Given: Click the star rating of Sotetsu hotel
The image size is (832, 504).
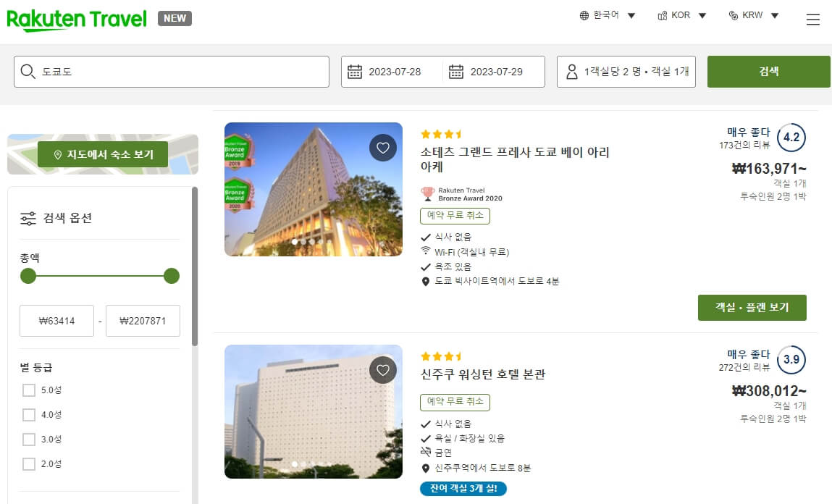Looking at the screenshot, I should coord(442,134).
